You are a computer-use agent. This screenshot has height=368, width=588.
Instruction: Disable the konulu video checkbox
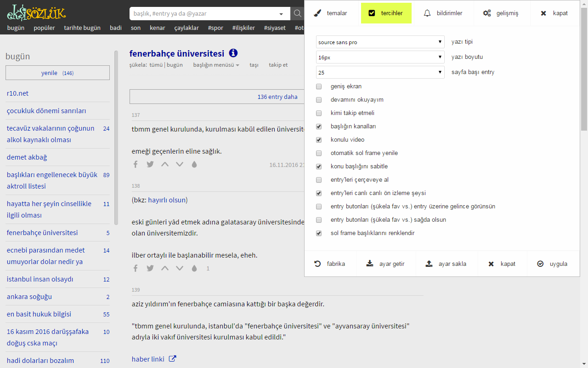click(319, 140)
